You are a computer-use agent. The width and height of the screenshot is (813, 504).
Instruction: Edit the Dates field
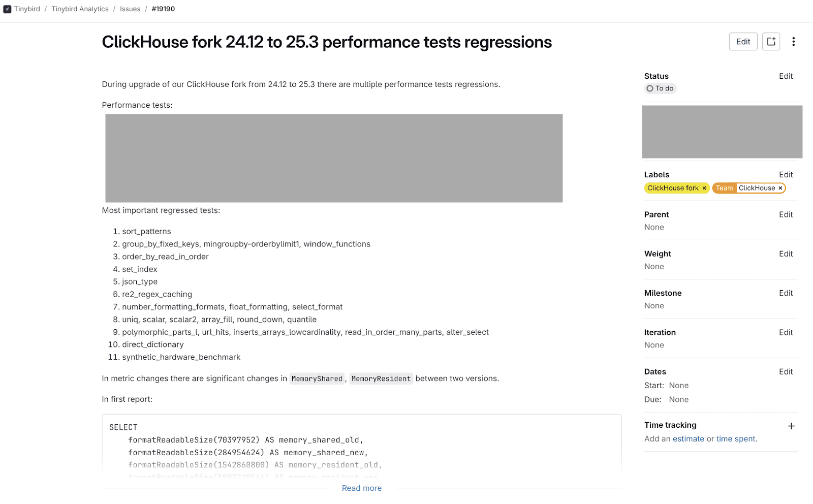click(786, 371)
